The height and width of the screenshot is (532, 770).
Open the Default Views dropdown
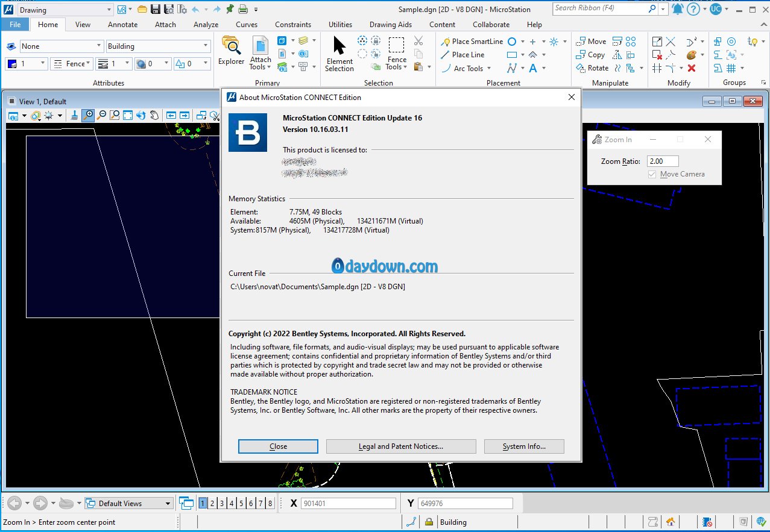(128, 503)
